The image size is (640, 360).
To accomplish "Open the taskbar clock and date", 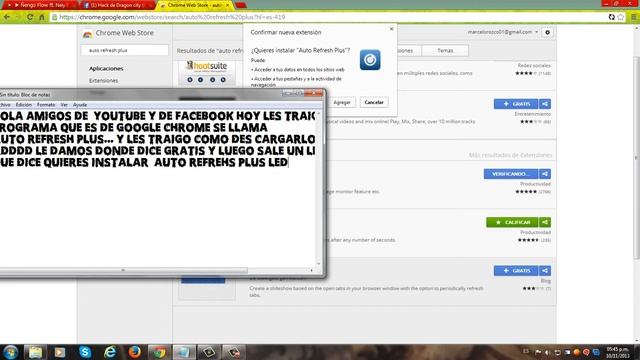I will coord(617,353).
